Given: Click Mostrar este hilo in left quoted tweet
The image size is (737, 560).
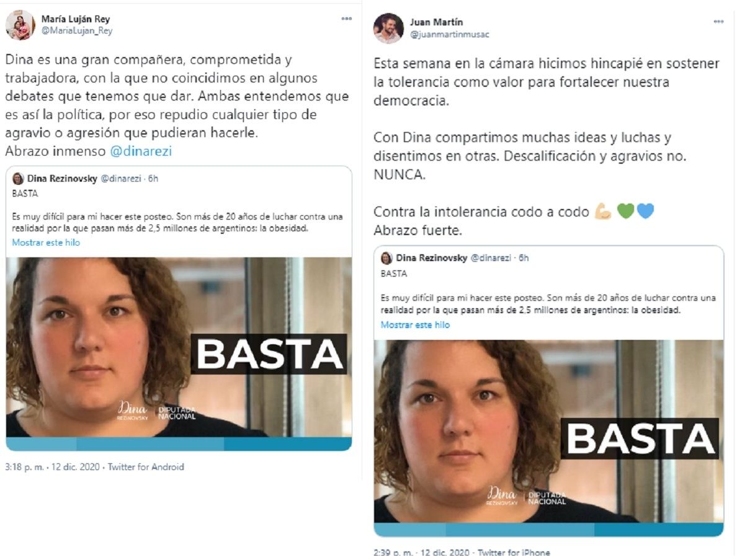Looking at the screenshot, I should click(45, 242).
